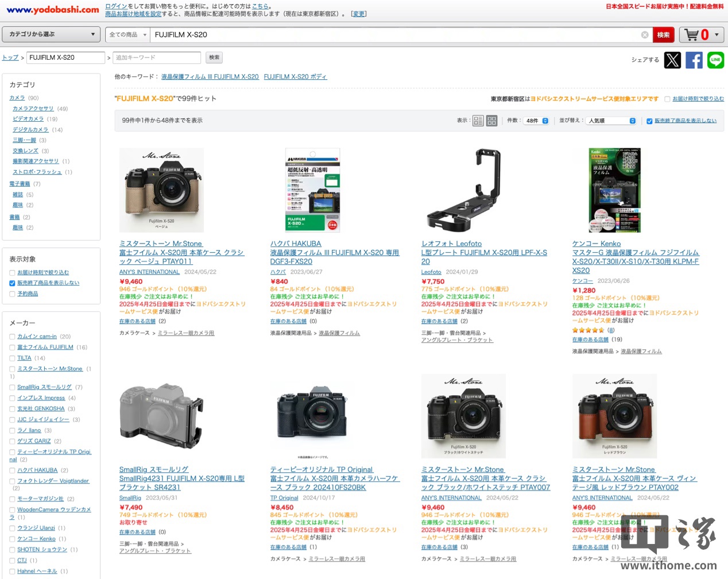
Task: Toggle 富士フイルム FUJIFILM maker filter
Action: (12, 348)
